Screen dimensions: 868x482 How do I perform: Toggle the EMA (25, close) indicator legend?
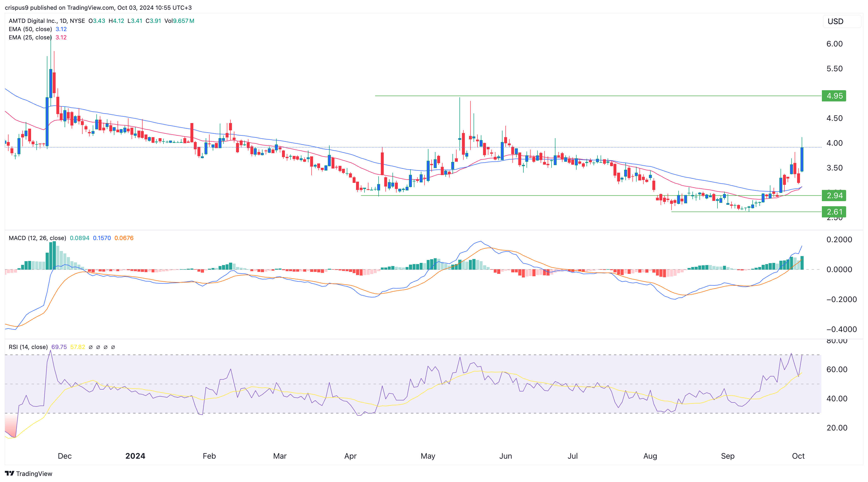[30, 37]
